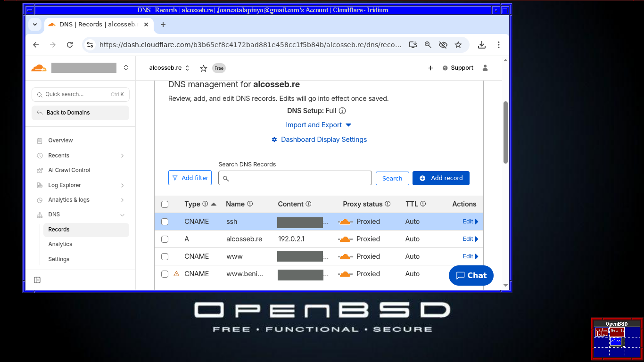644x362 pixels.
Task: Toggle the select-all records checkbox
Action: coord(165,204)
